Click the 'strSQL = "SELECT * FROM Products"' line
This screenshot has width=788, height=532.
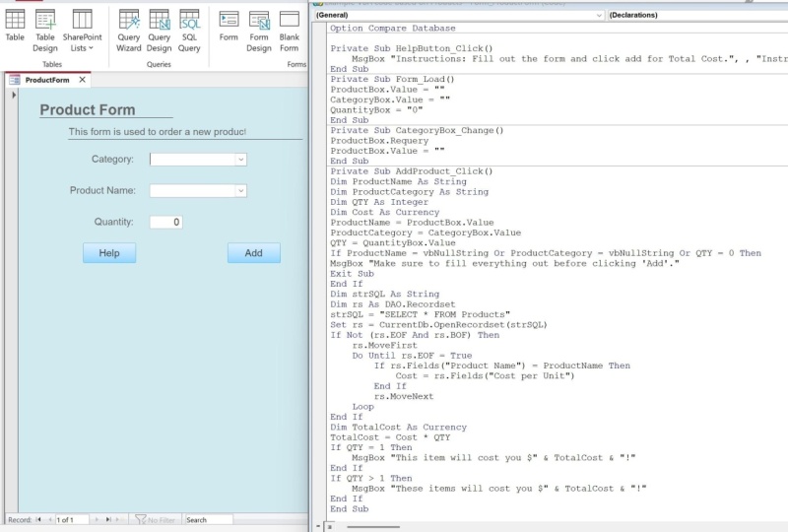pos(421,314)
